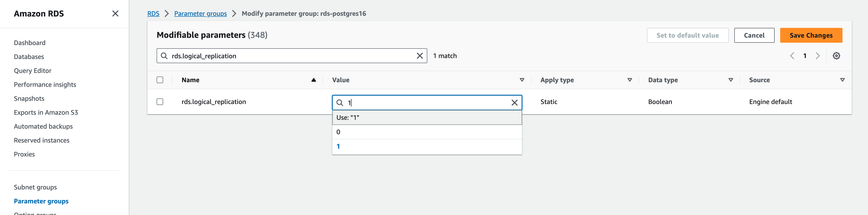Clear the parameter search filter text
The height and width of the screenshot is (215, 868).
pos(419,56)
